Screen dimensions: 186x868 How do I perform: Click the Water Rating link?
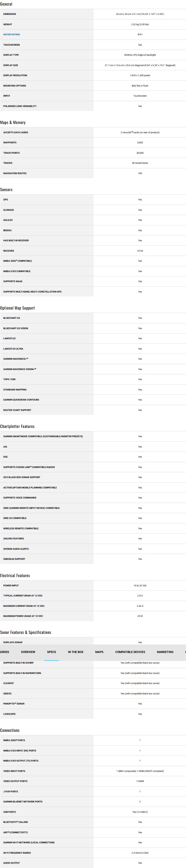point(11,34)
